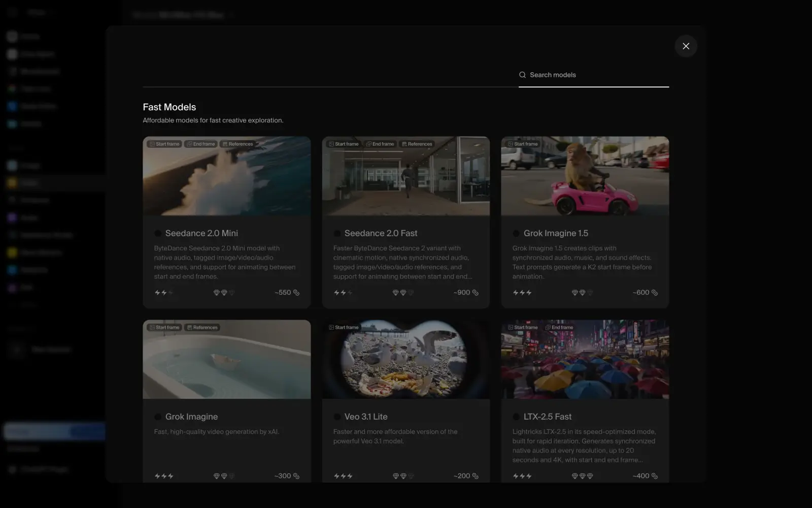Screen dimensions: 812x508
Task: Select the Grok Imagine bathtub thumbnail
Action: click(x=227, y=359)
